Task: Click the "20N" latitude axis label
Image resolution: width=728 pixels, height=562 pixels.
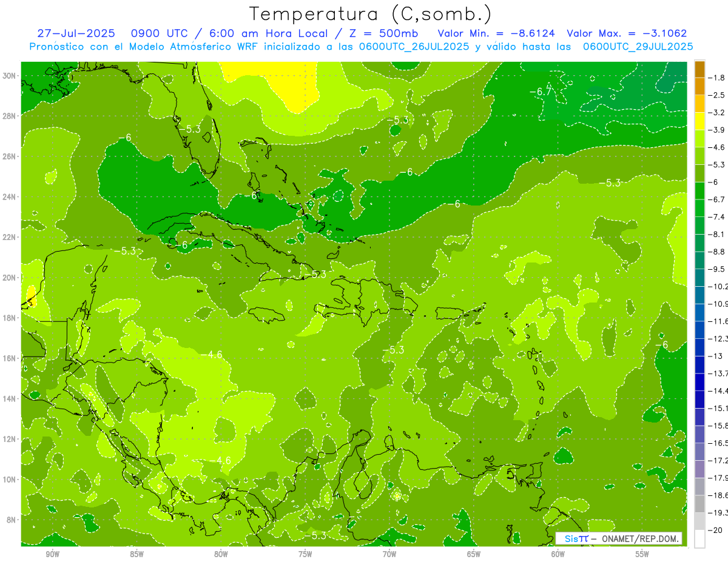Action: pos(8,278)
